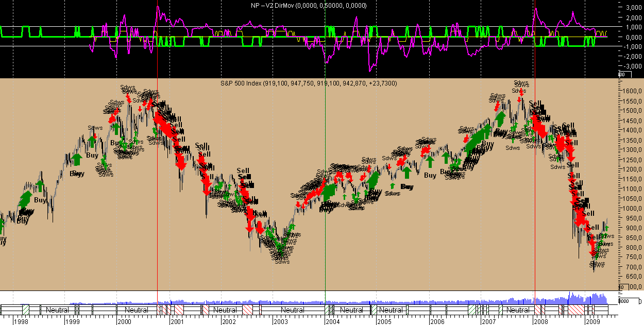Click the 2009 year label on time axis
Viewport: 644px width, 325px height.
tap(592, 321)
